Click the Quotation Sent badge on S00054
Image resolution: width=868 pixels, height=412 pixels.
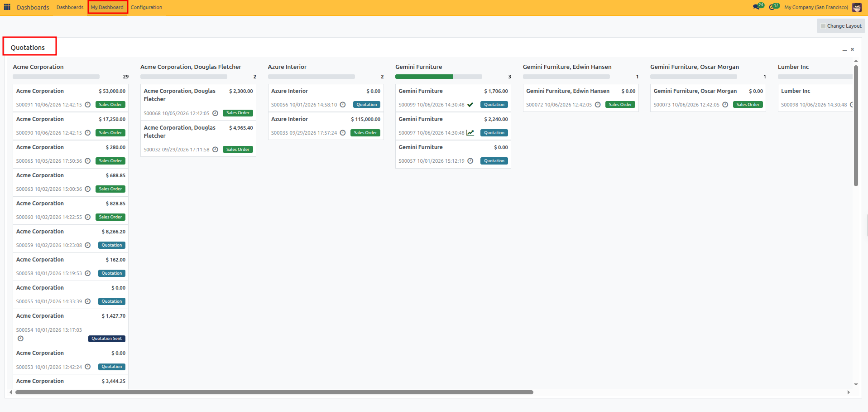(x=107, y=339)
